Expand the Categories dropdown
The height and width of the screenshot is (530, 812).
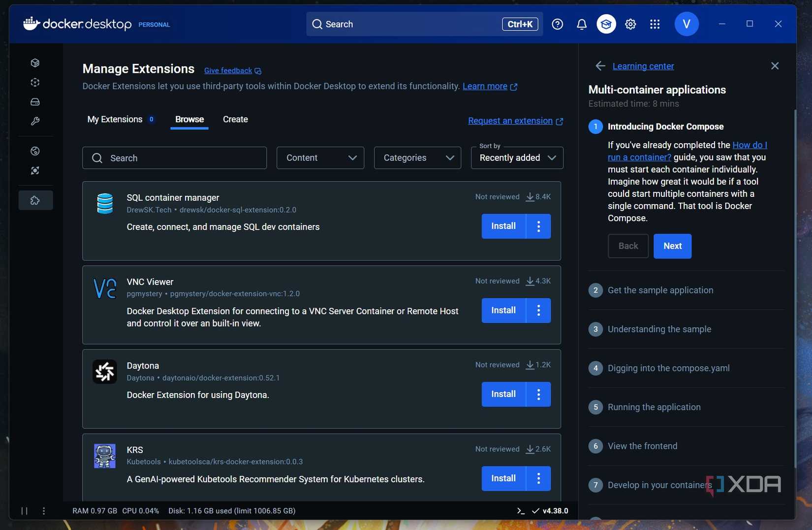(417, 158)
